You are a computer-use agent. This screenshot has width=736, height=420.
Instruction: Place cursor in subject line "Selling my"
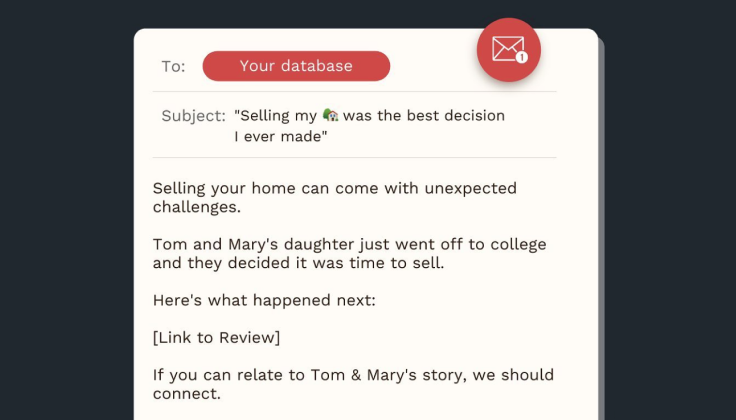point(276,115)
